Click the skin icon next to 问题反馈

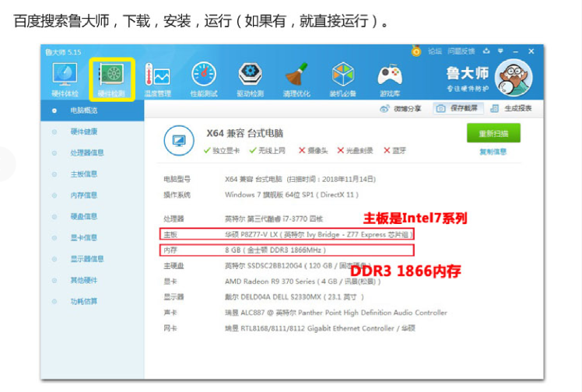[x=486, y=51]
